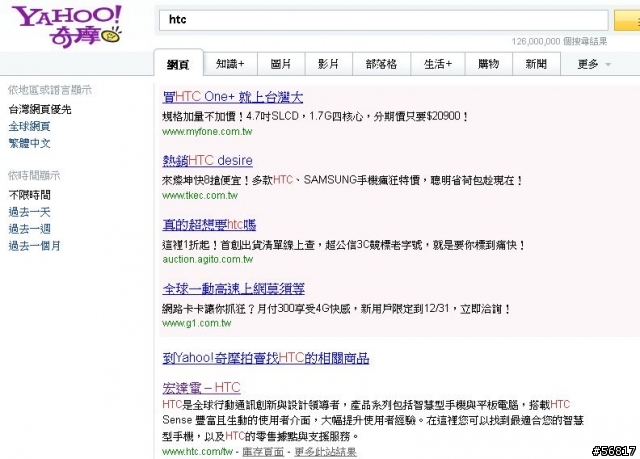
Task: Click the auction.agito.com.tw URL
Action: pos(207,259)
